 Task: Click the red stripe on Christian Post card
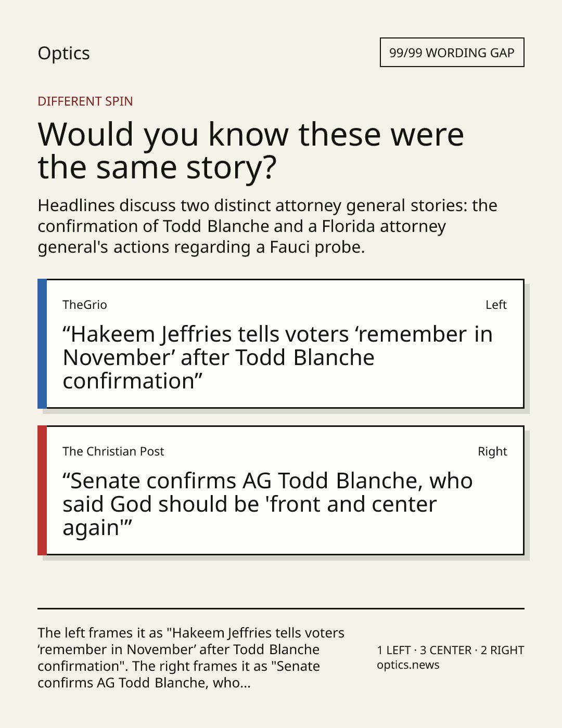[42, 490]
